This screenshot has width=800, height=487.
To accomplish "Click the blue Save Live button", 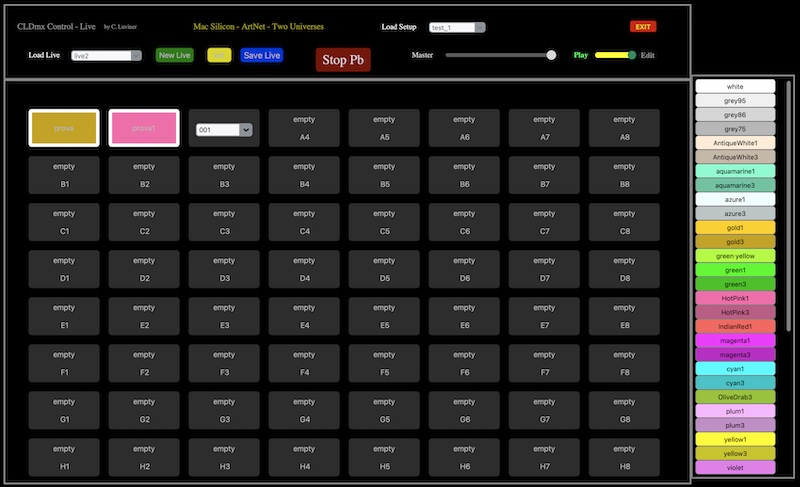I will click(262, 55).
